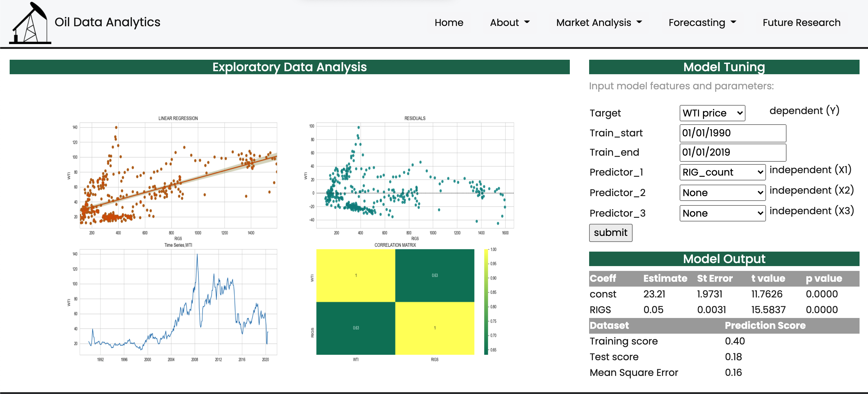Screen dimensions: 868x394
Task: Open the Predictor_2 None dropdown
Action: (x=722, y=192)
